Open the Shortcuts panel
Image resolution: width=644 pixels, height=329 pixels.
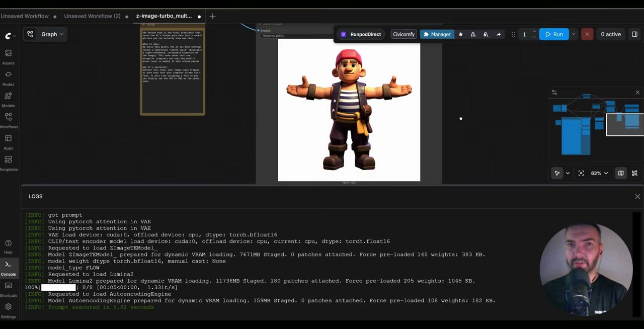click(8, 289)
